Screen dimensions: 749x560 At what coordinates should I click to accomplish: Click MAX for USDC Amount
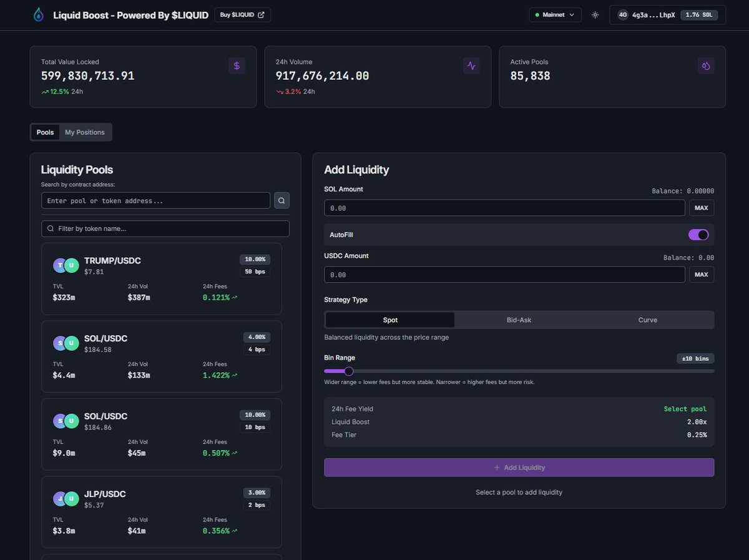[702, 275]
